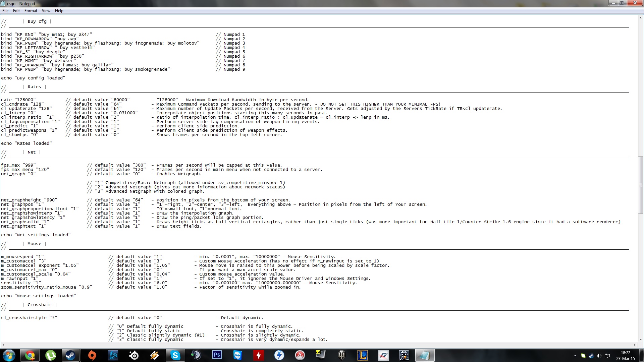644x362 pixels.
Task: Click the Help menu in Notepad
Action: [x=58, y=10]
